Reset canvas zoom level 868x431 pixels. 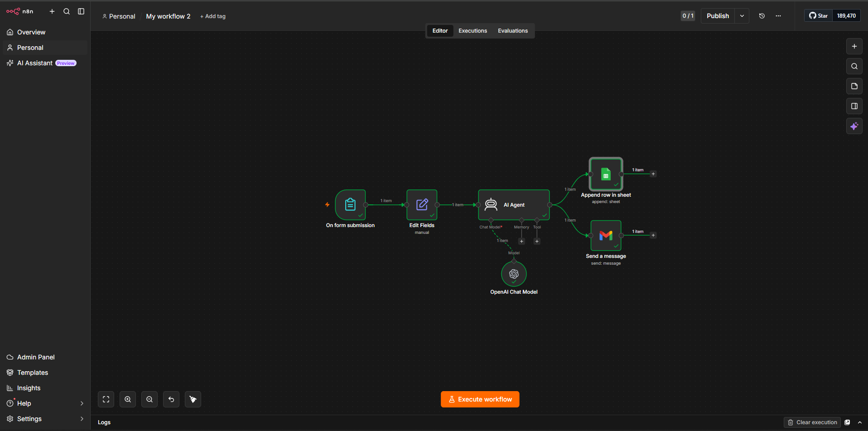tap(171, 399)
